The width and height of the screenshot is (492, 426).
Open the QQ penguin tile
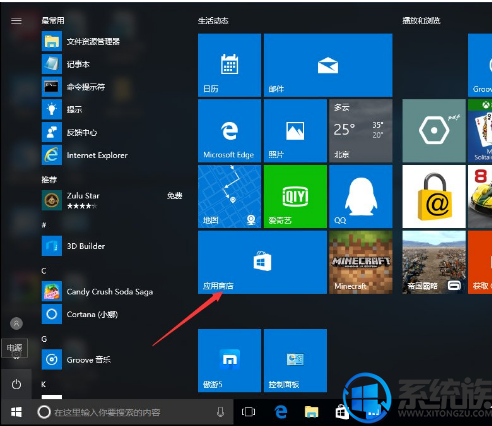361,197
